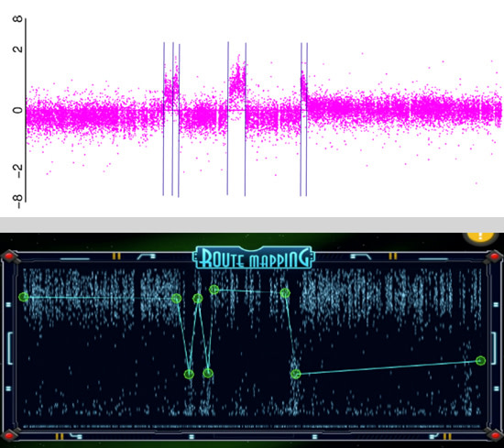
Task: Click the Route Mapping title banner
Action: 254,257
